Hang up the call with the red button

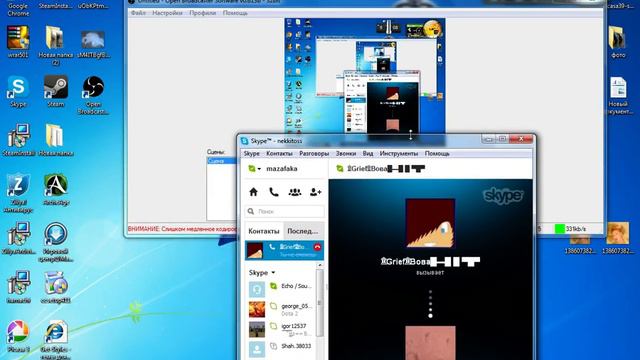318,247
